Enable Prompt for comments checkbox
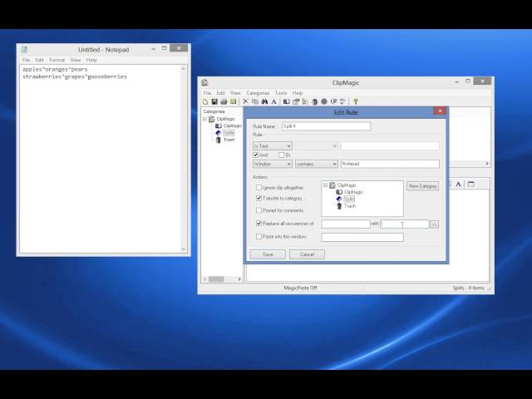 (x=259, y=210)
